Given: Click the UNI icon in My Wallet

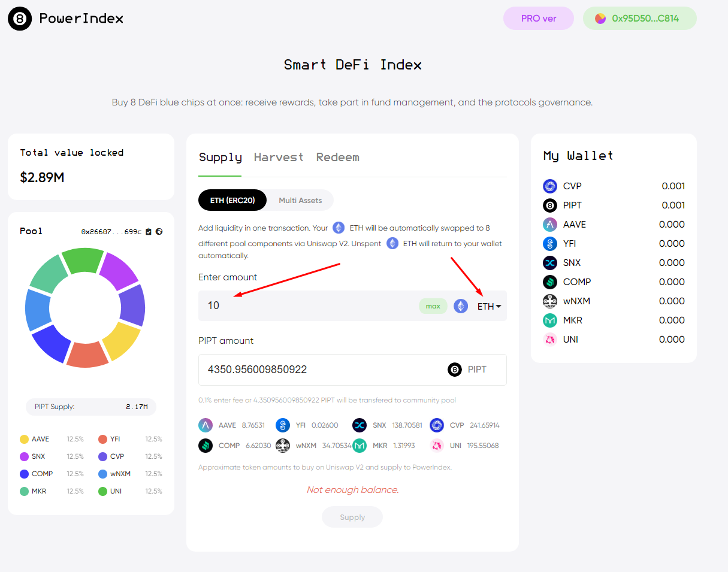Looking at the screenshot, I should click(x=550, y=340).
